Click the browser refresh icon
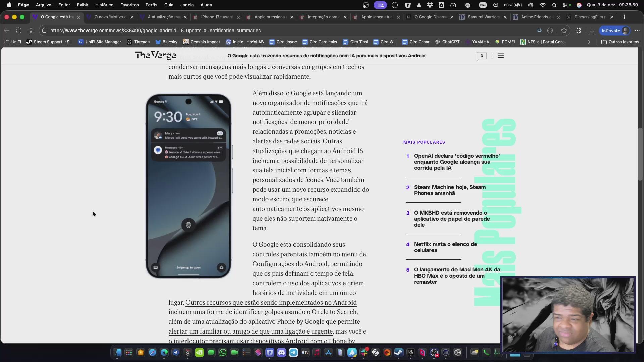The image size is (644, 362). pyautogui.click(x=19, y=31)
